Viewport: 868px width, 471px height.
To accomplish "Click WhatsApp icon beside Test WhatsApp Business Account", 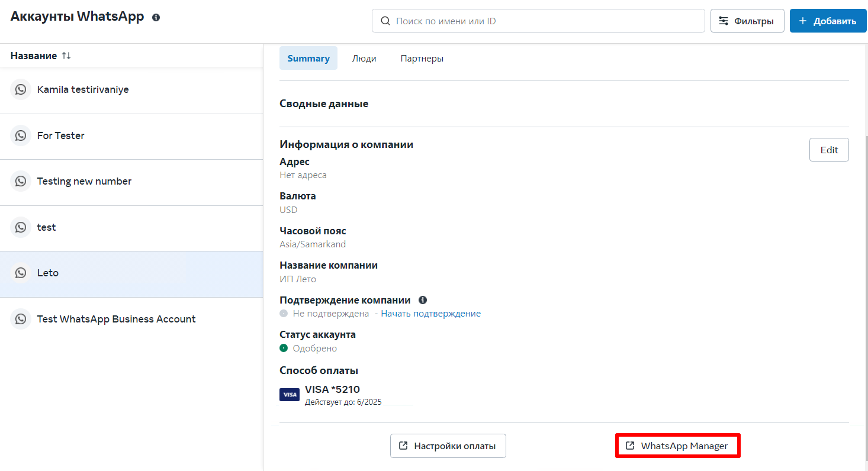I will [21, 319].
